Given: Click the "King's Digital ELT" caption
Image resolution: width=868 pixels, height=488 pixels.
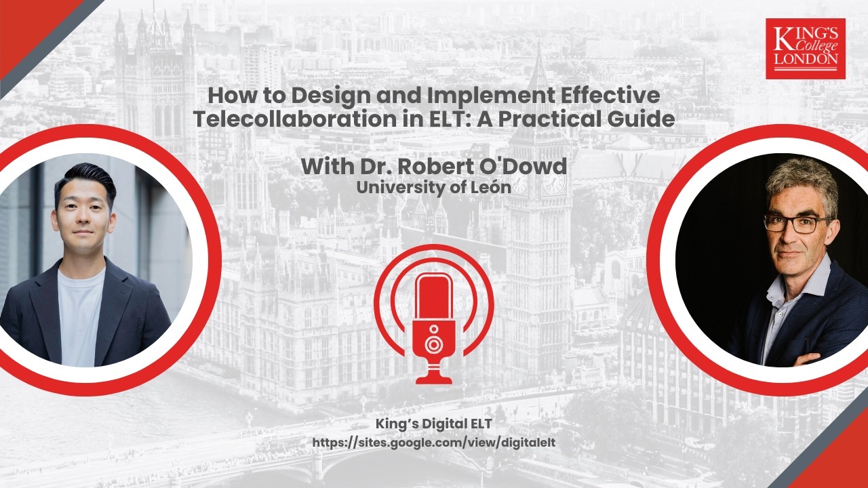Looking at the screenshot, I should point(434,424).
